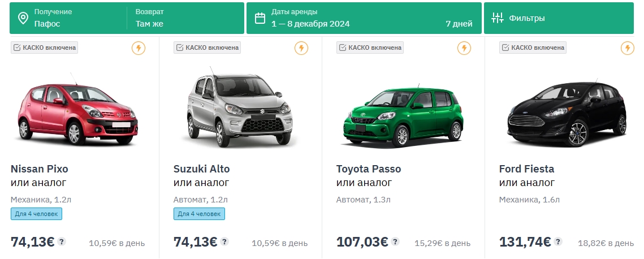Click the lightning bolt icon on Ford Fiesta card
The image size is (644, 259).
pyautogui.click(x=627, y=48)
